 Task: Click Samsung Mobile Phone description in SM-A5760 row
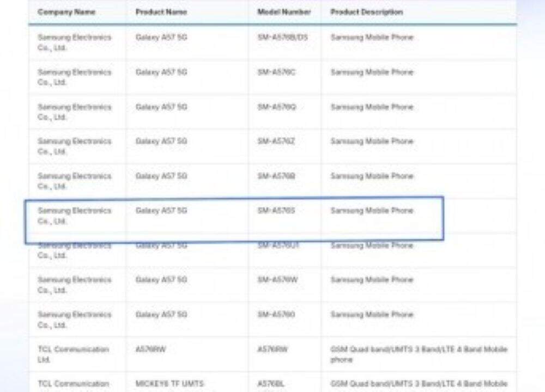pos(372,314)
